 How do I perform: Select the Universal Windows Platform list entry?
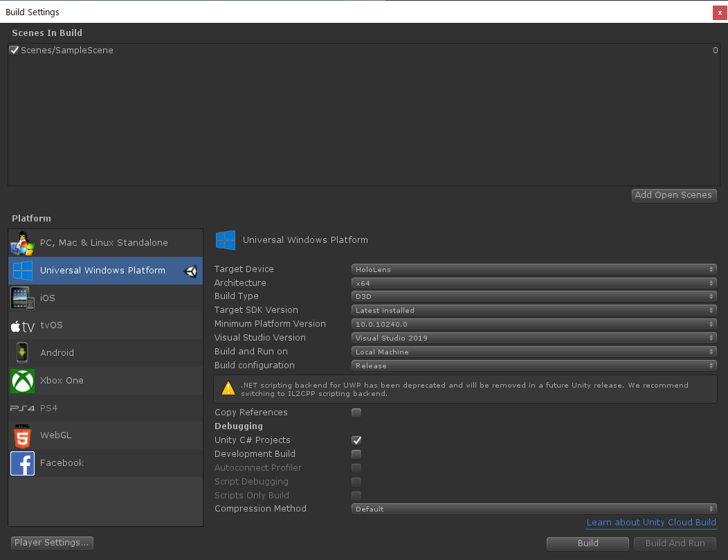click(x=105, y=271)
